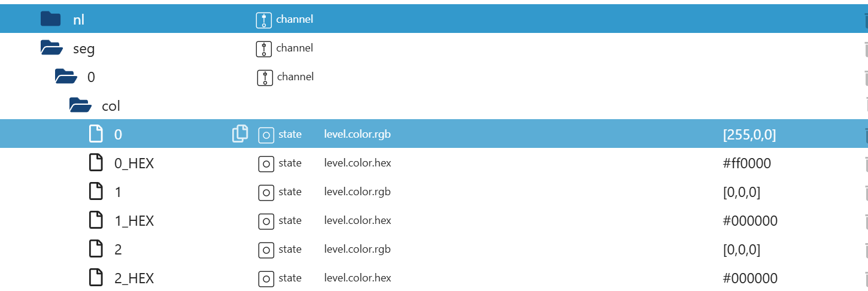
Task: Collapse the seg folder
Action: [x=51, y=48]
